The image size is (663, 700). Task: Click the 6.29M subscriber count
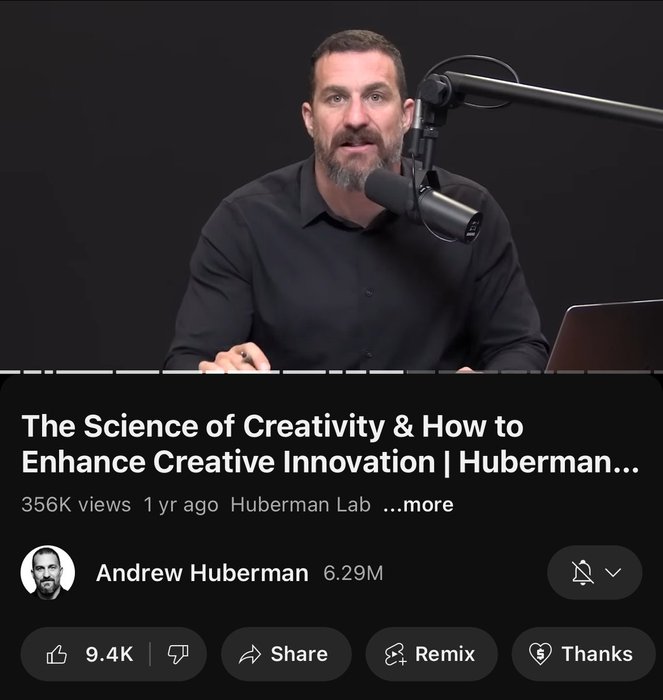[353, 573]
